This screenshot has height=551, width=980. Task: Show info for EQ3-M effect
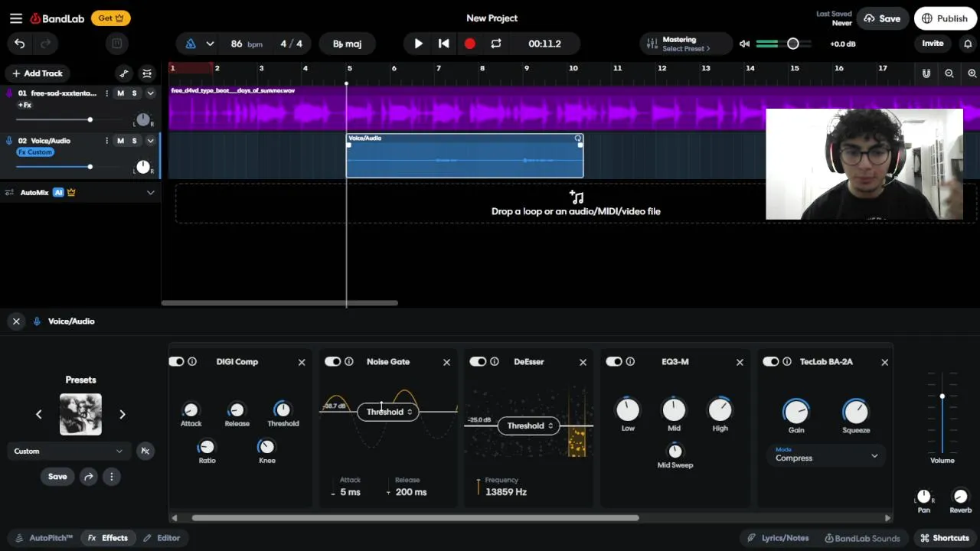pos(630,362)
